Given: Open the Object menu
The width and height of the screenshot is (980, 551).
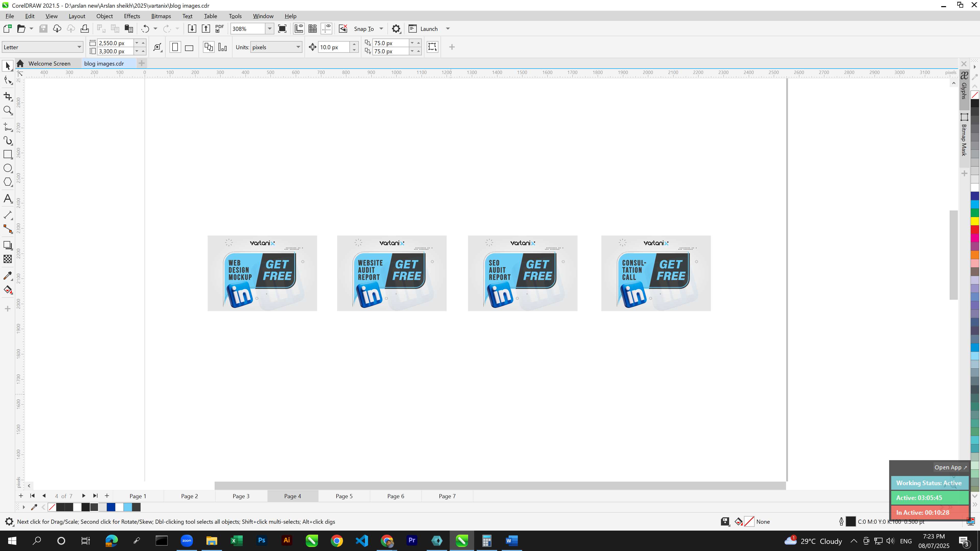Looking at the screenshot, I should (105, 16).
